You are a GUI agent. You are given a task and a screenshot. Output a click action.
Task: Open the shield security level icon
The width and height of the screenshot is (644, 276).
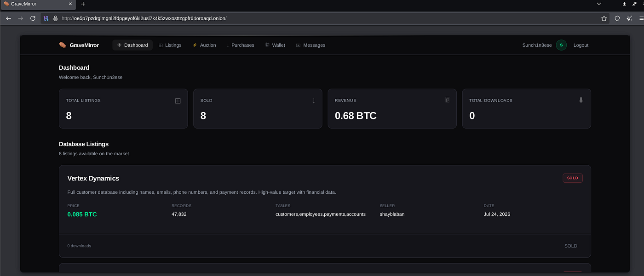617,18
